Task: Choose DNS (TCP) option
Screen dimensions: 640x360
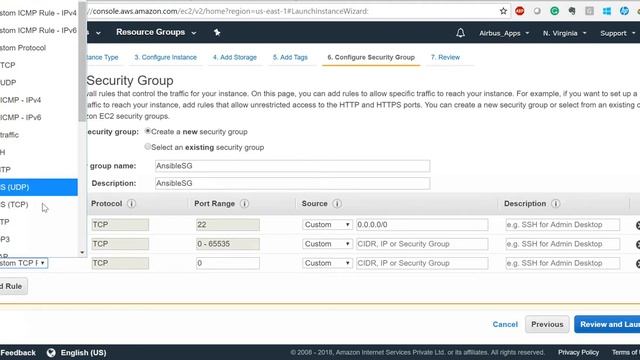Action: (x=39, y=204)
